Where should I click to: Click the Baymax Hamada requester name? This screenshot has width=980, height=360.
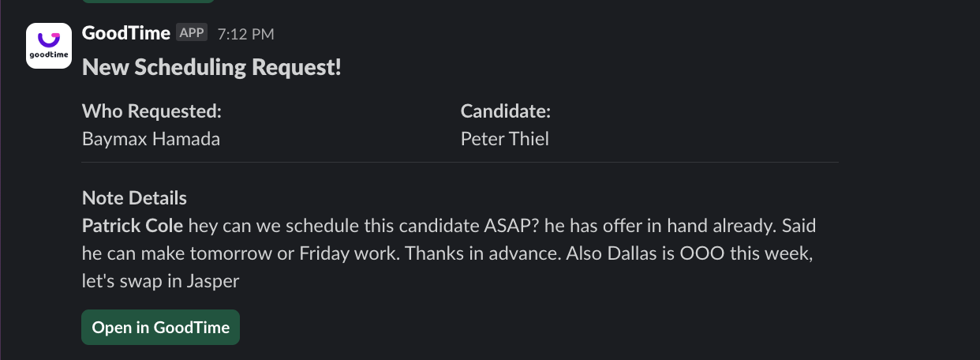click(151, 140)
